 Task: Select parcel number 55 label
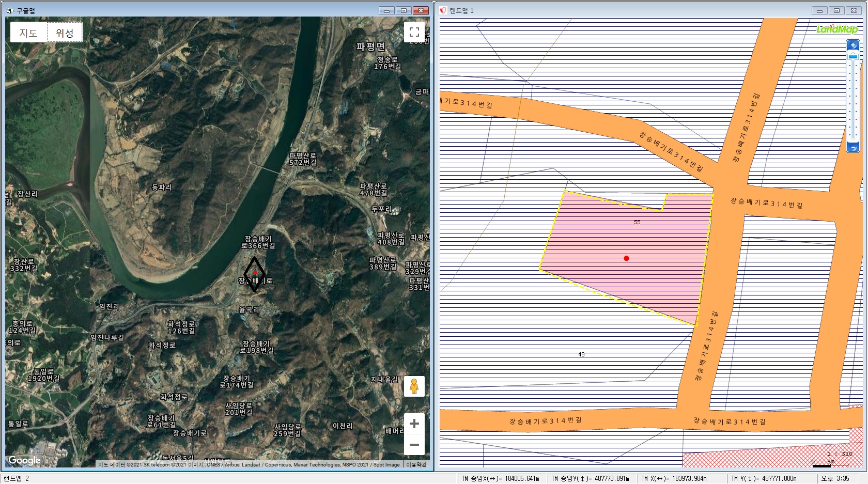pyautogui.click(x=637, y=223)
